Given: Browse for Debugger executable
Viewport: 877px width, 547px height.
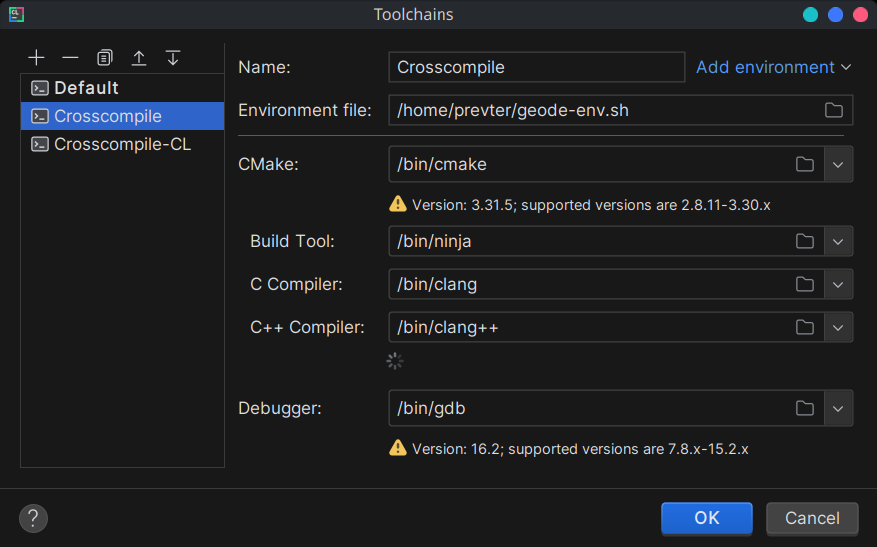Looking at the screenshot, I should (x=805, y=408).
